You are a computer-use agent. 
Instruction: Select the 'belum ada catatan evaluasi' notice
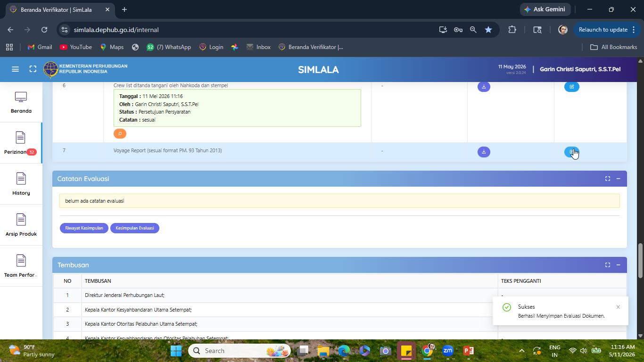tap(339, 201)
